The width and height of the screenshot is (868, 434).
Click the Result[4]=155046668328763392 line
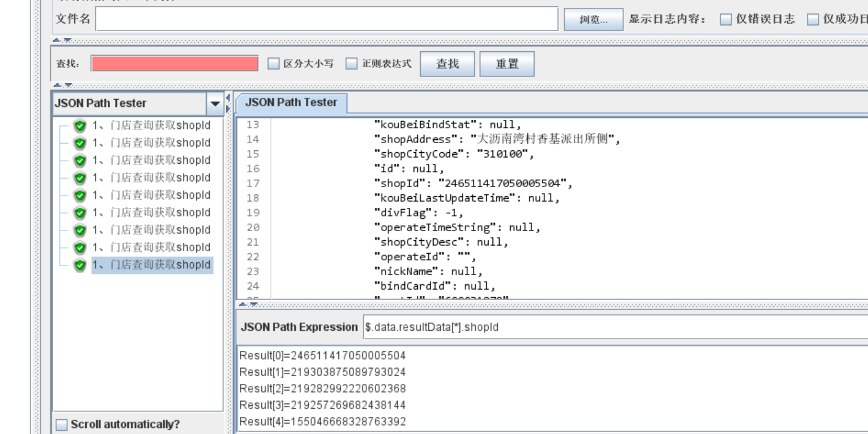pos(322,422)
